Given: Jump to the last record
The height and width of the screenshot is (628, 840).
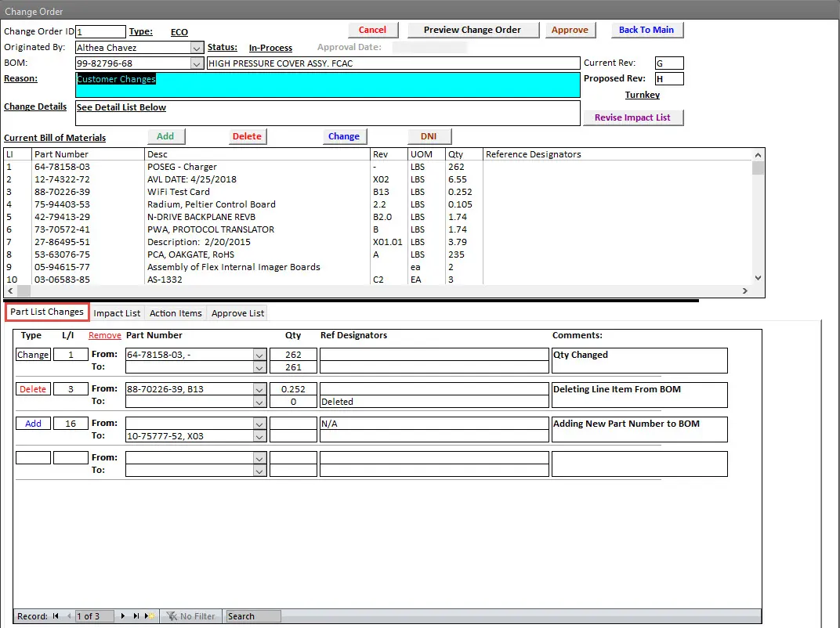Looking at the screenshot, I should [136, 616].
